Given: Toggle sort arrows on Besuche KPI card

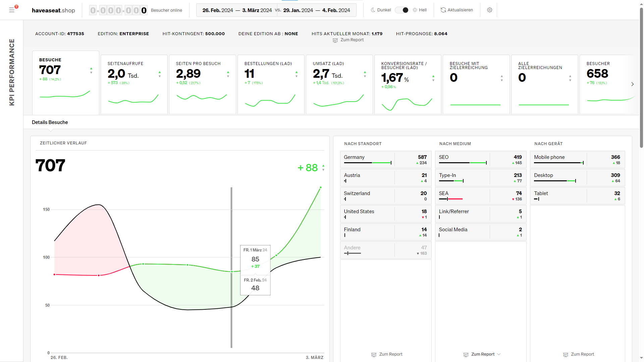Looking at the screenshot, I should 91,70.
